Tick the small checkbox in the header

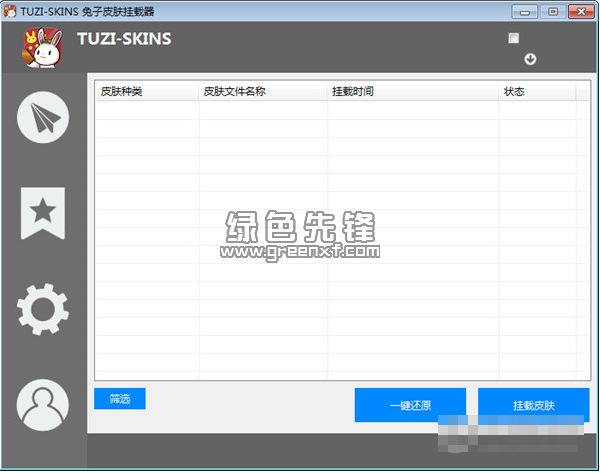coord(514,38)
